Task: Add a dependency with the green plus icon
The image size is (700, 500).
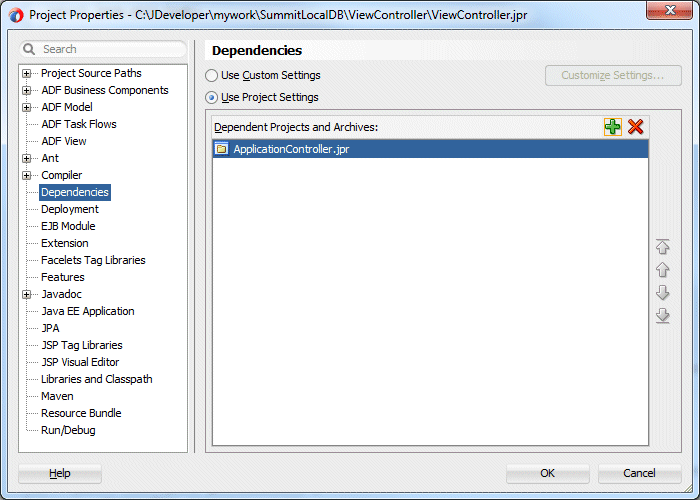Action: click(612, 127)
